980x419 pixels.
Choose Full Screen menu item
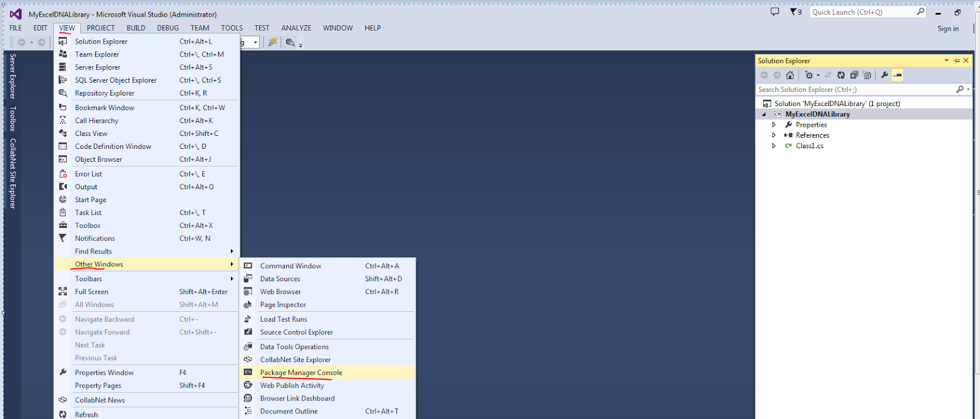coord(146,292)
